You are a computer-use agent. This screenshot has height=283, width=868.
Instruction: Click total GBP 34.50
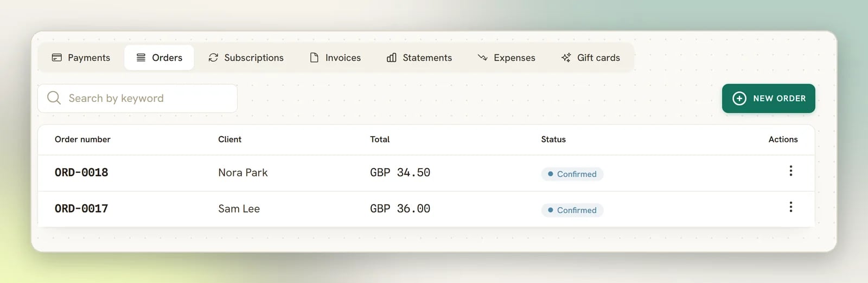400,172
